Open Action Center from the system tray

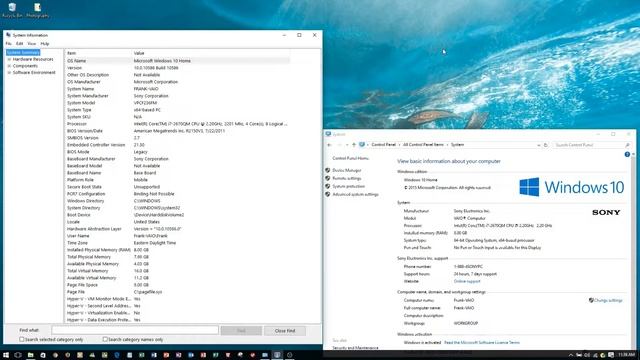pos(611,355)
